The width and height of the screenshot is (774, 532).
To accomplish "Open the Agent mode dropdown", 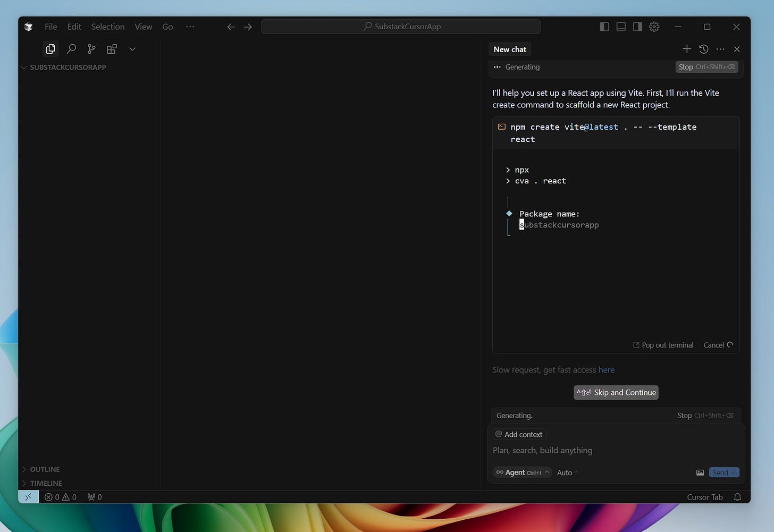I will (522, 472).
